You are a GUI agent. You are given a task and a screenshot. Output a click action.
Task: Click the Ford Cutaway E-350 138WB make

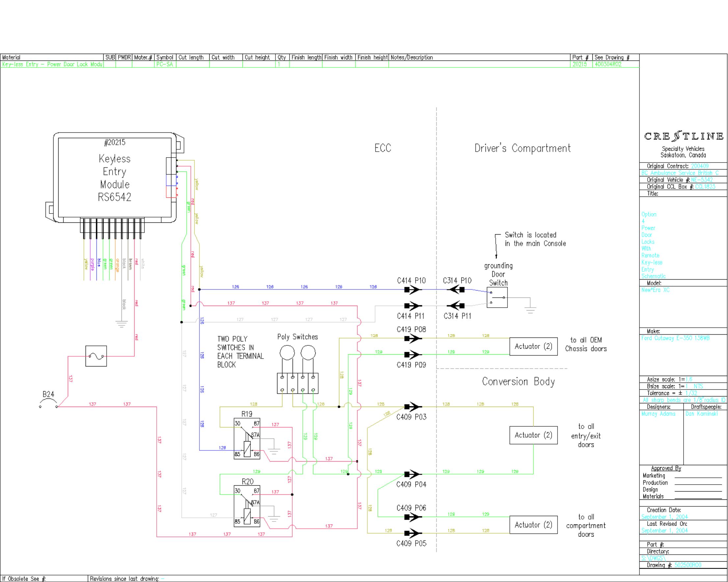pos(675,338)
